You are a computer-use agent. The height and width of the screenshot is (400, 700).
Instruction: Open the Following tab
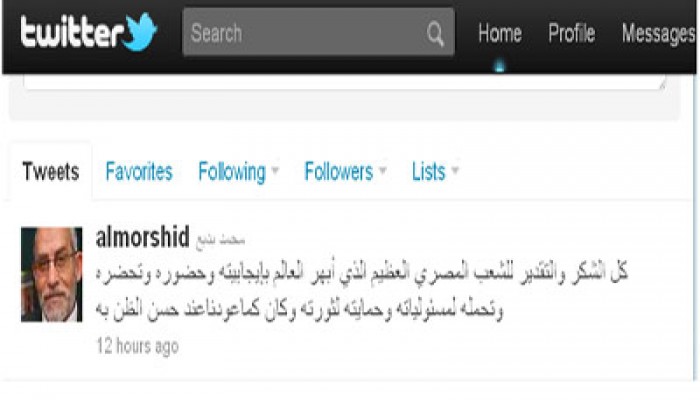point(232,172)
